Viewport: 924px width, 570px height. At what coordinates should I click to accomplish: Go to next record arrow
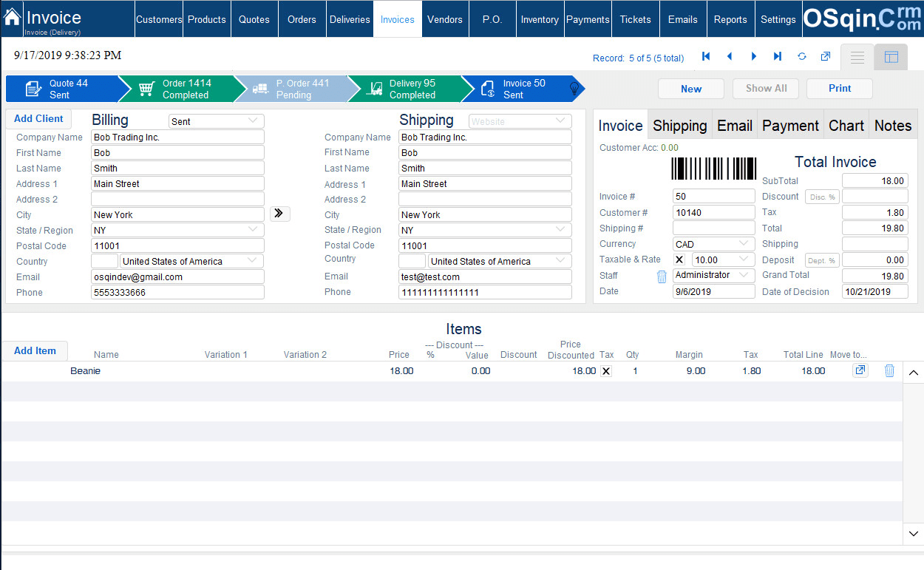click(754, 57)
